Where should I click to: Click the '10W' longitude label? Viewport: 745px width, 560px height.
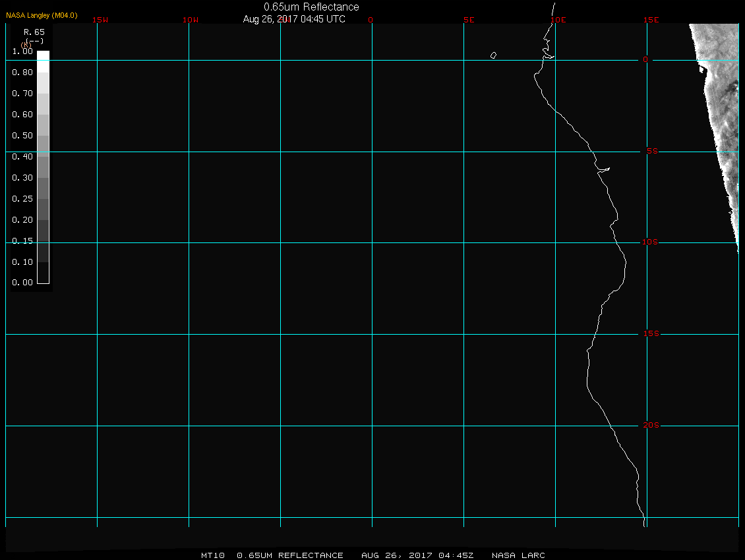(x=191, y=20)
